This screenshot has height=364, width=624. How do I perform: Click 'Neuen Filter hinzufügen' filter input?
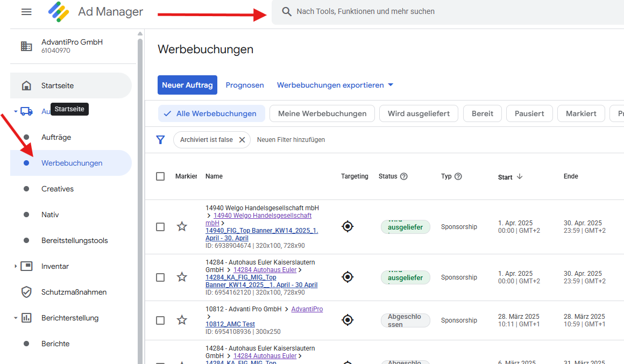291,140
